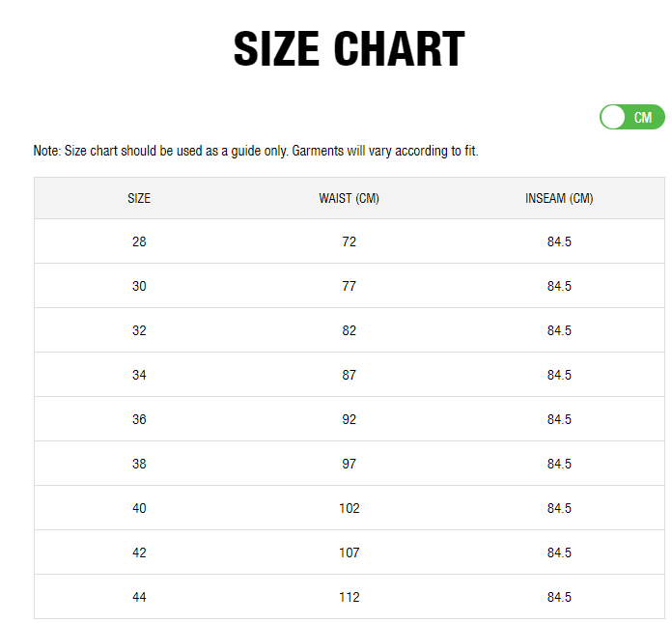Select the size 38 cell

pyautogui.click(x=139, y=464)
